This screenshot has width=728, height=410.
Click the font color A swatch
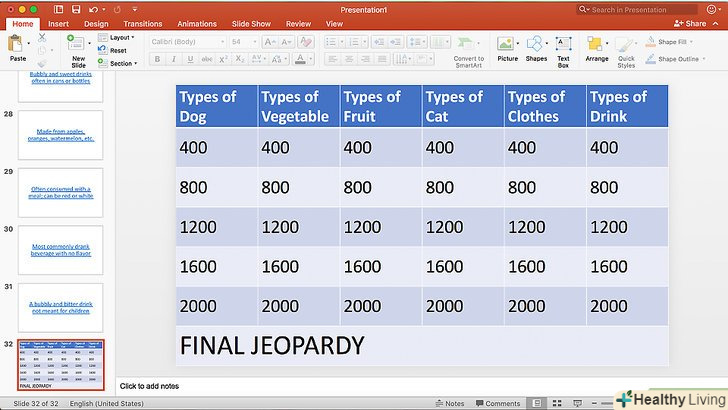300,59
